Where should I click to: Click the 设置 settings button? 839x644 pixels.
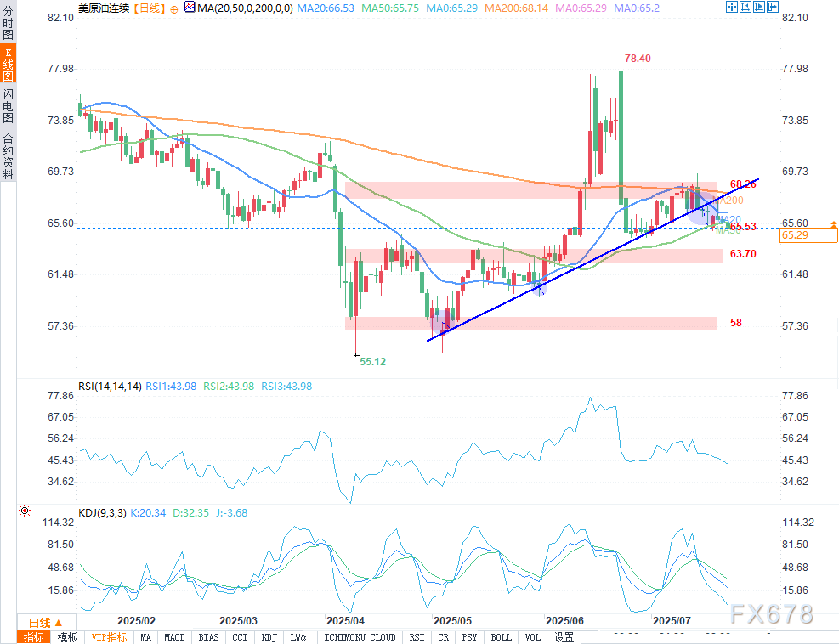pos(564,637)
